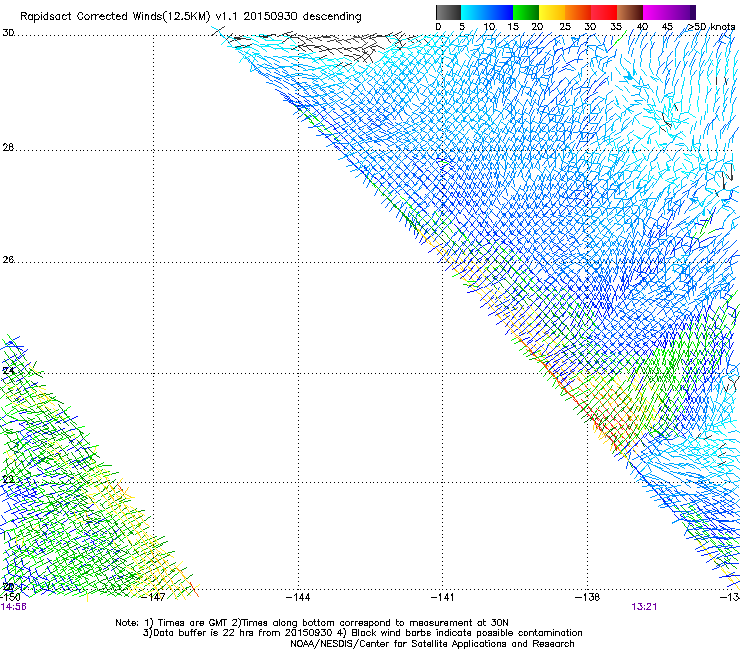Image resolution: width=740 pixels, height=650 pixels.
Task: Click the '5' label under the color bar
Action: 462,27
